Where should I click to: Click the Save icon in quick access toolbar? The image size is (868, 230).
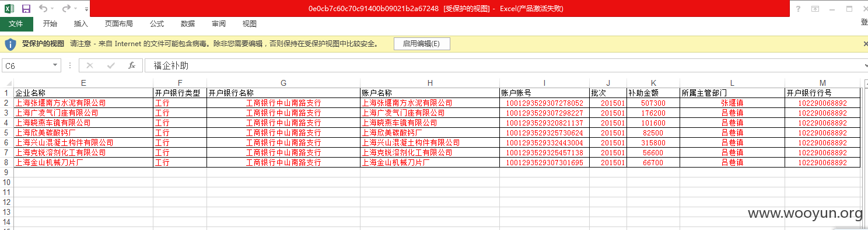26,9
